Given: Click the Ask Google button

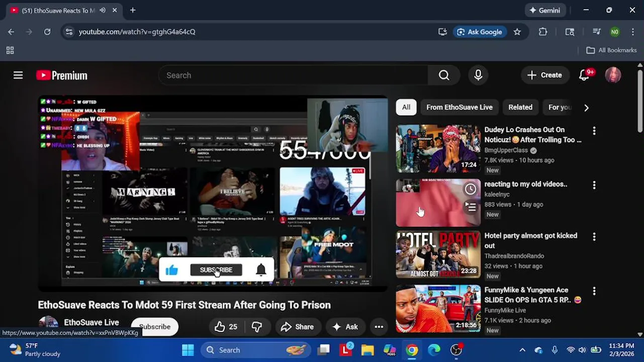Looking at the screenshot, I should 480,32.
